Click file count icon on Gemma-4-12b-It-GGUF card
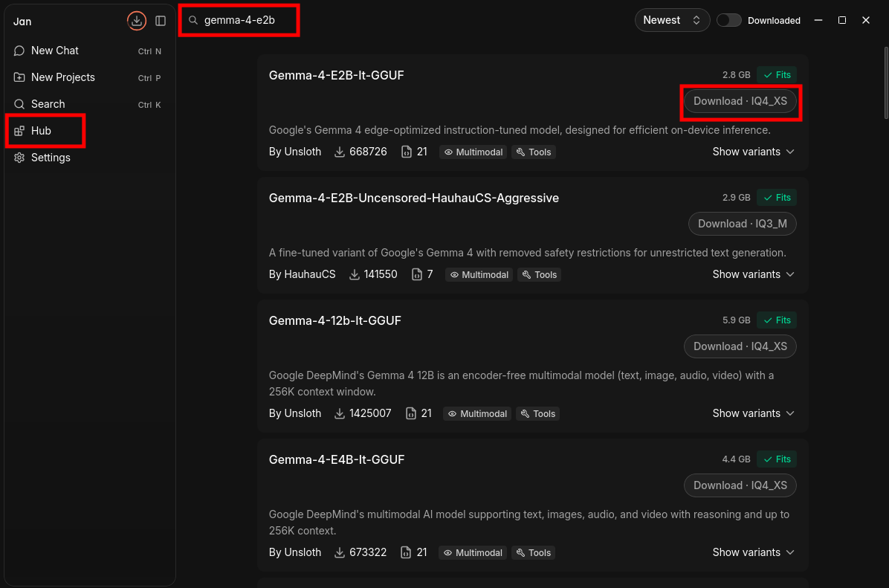Viewport: 889px width, 588px height. tap(410, 413)
